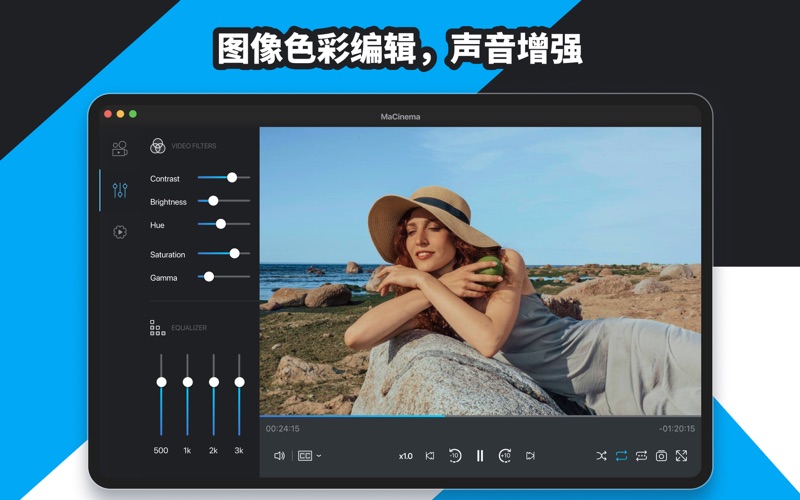Select the filters and equalizer sidebar tab
The height and width of the screenshot is (500, 800).
[119, 190]
